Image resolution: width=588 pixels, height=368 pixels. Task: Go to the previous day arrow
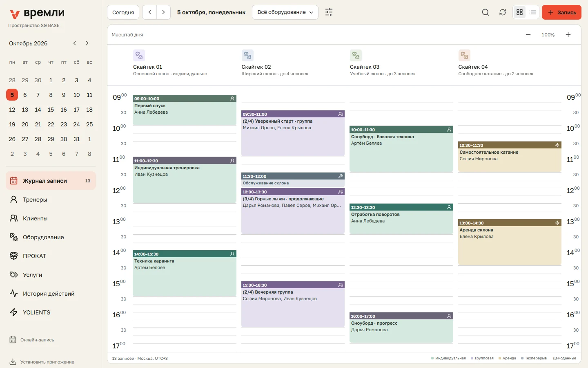pyautogui.click(x=149, y=12)
